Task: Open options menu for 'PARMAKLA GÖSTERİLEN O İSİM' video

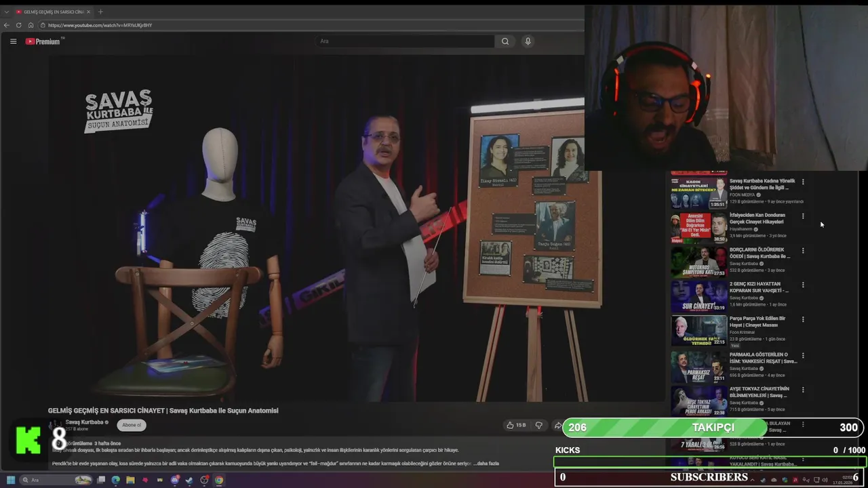Action: coord(803,356)
